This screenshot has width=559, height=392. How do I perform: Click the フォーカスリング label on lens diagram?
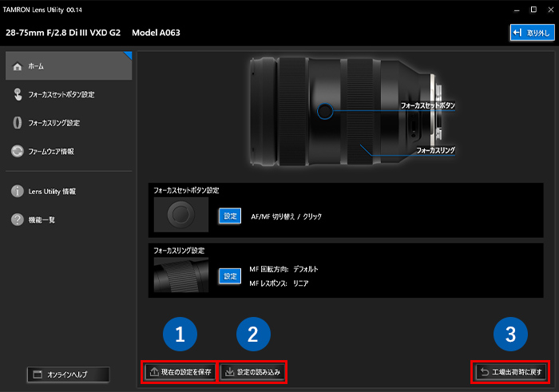(x=436, y=150)
